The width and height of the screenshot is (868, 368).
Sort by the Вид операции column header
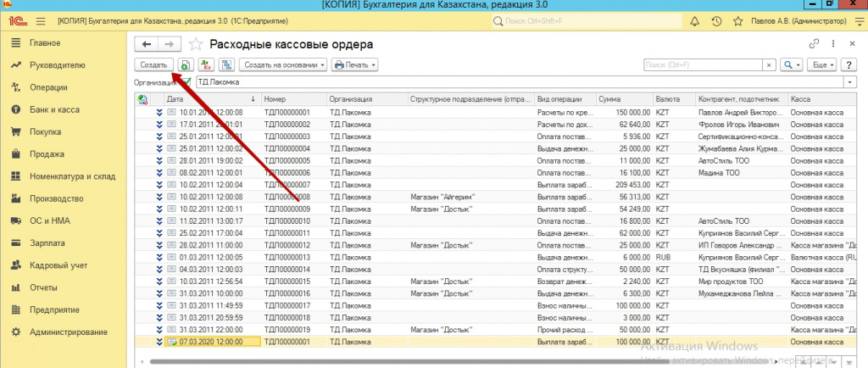pyautogui.click(x=565, y=99)
